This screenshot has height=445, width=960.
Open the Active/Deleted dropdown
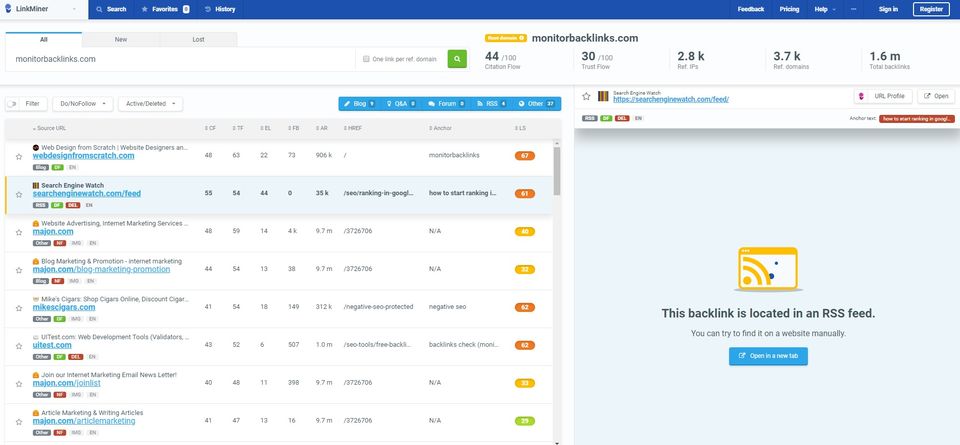point(150,104)
